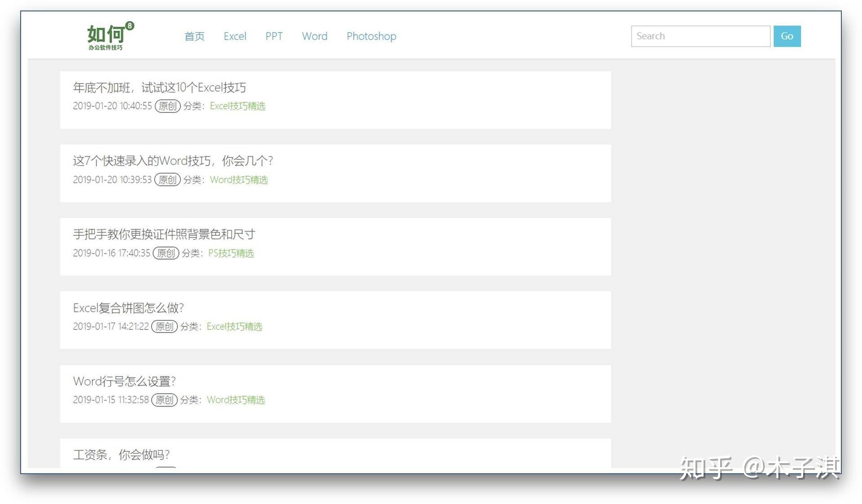Open the 首页 navigation link

(194, 36)
